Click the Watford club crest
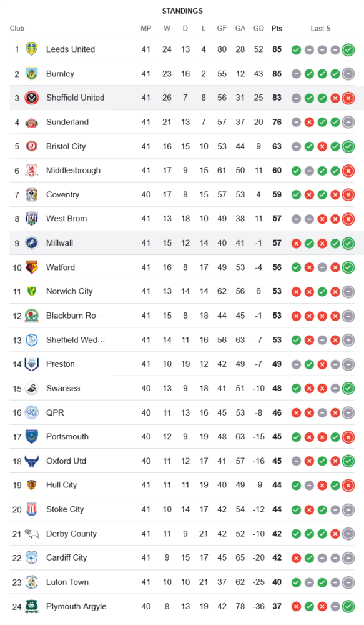The height and width of the screenshot is (625, 364). [x=32, y=267]
